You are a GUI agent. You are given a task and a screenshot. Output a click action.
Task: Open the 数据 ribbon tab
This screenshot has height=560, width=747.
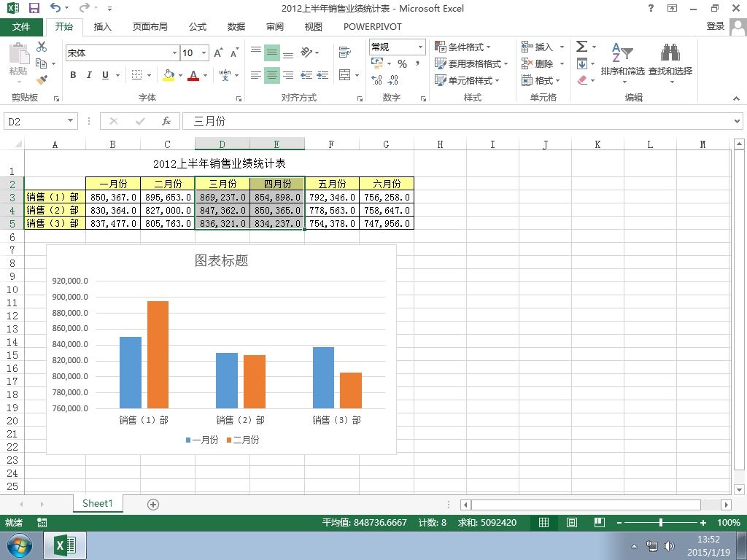(x=236, y=27)
